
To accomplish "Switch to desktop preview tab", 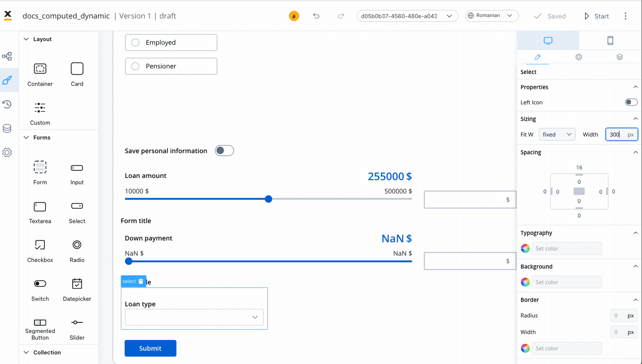I will (548, 40).
